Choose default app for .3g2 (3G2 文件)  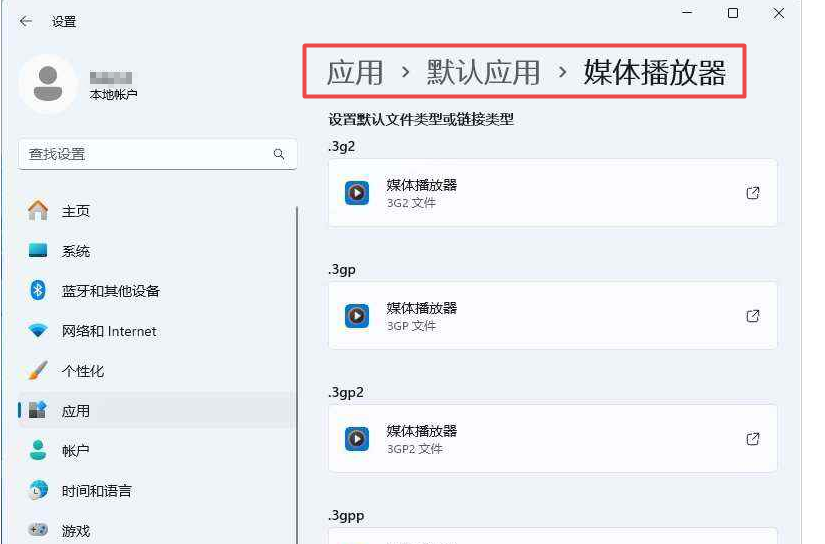[x=552, y=193]
